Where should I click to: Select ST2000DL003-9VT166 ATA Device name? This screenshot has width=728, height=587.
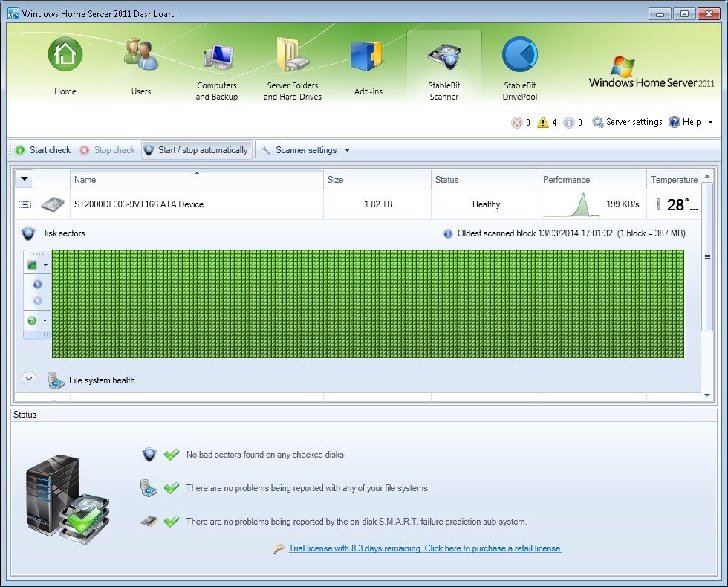click(139, 204)
